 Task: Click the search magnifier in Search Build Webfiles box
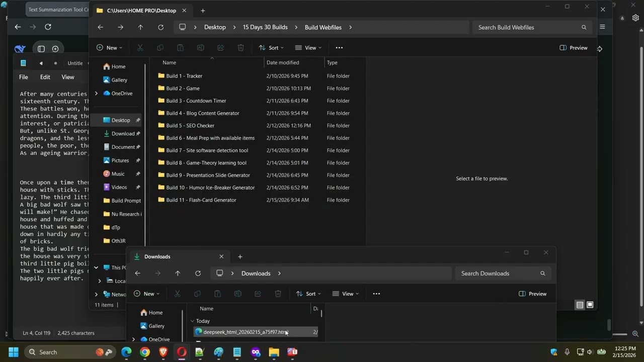click(x=584, y=27)
